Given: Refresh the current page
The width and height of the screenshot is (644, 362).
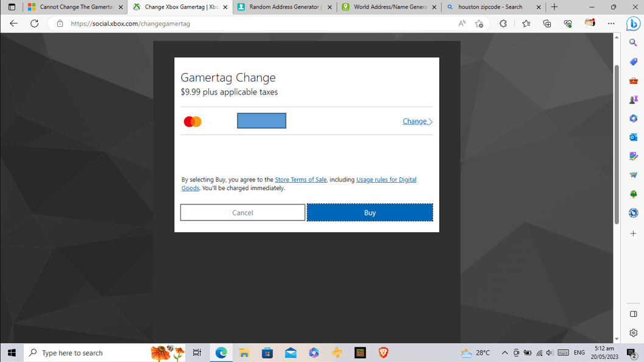Looking at the screenshot, I should [35, 23].
